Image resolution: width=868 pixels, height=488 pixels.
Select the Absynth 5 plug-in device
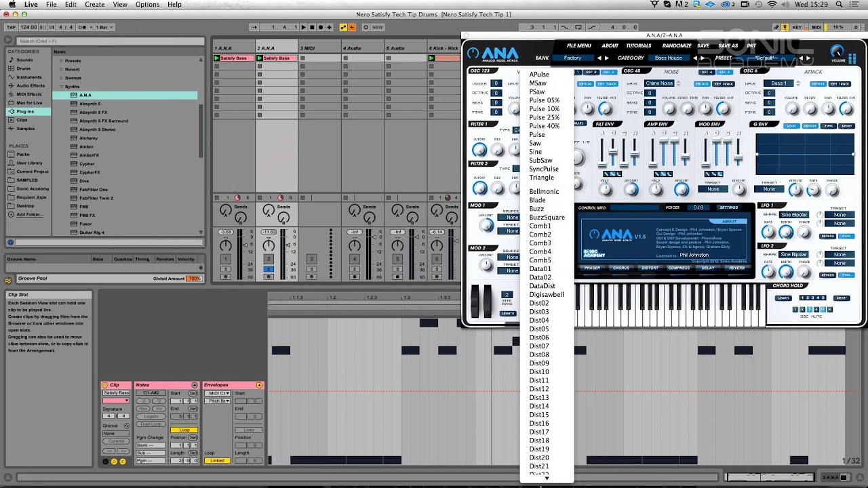tap(90, 104)
